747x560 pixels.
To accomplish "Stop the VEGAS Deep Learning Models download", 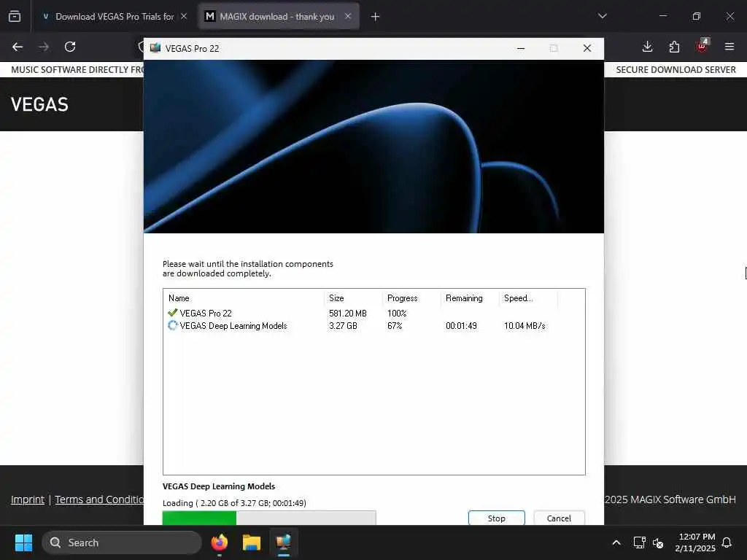I will 496,518.
